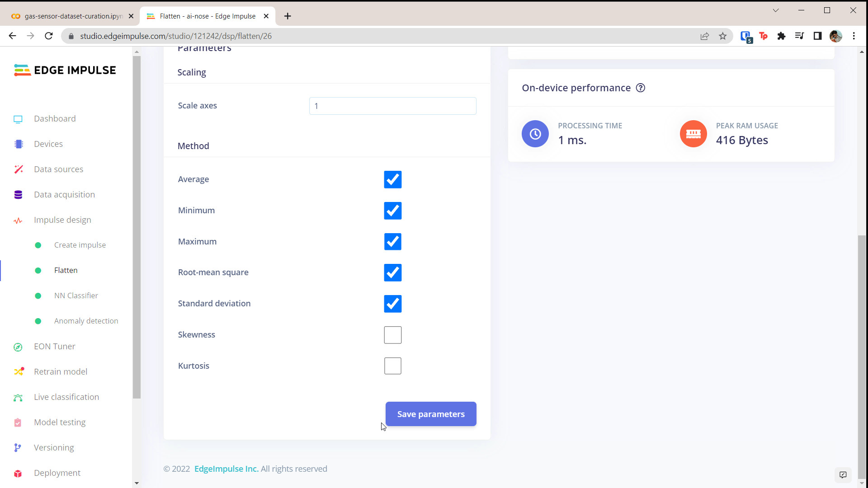The width and height of the screenshot is (868, 488).
Task: Click the EON Tuner sidebar icon
Action: (17, 346)
